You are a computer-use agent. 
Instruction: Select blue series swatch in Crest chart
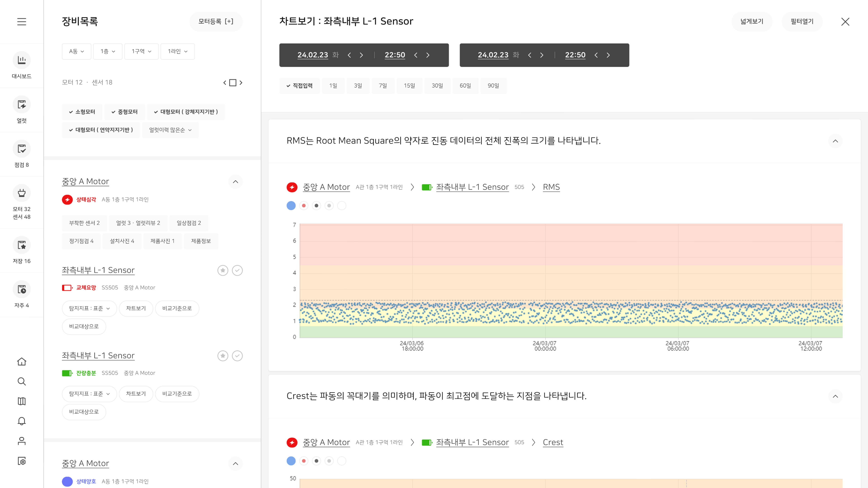click(291, 461)
